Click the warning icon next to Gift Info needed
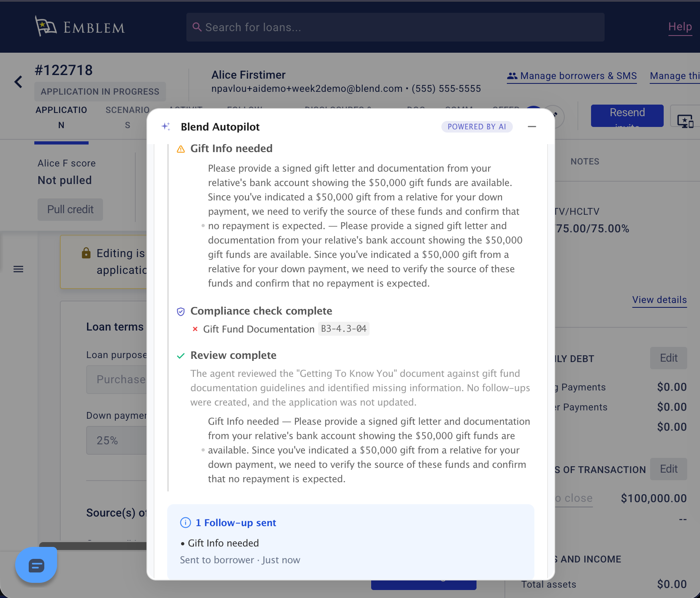700x598 pixels. point(181,149)
